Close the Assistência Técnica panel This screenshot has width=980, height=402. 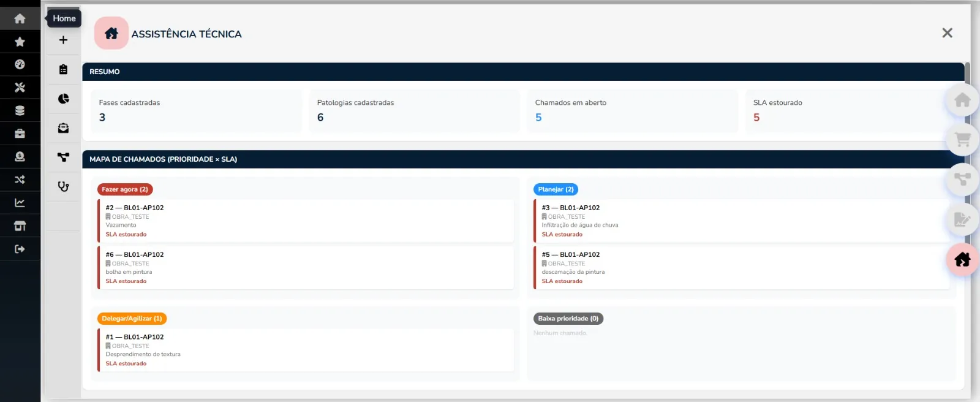pos(947,33)
